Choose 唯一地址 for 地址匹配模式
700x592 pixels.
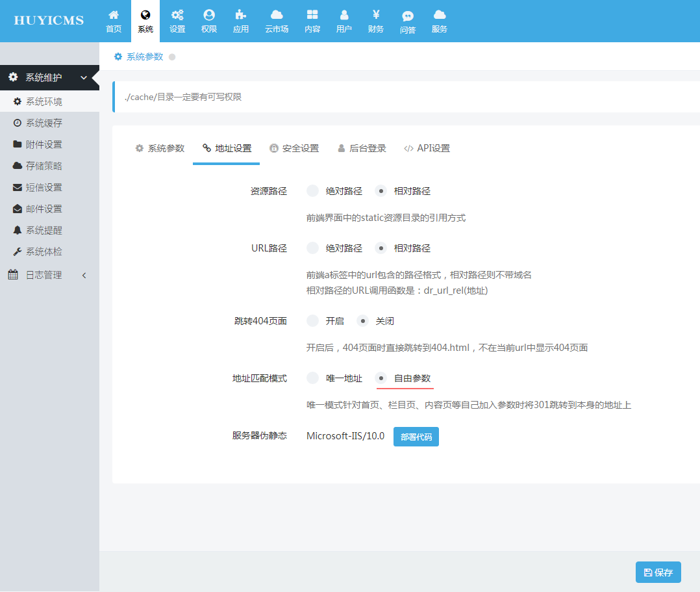pyautogui.click(x=313, y=378)
